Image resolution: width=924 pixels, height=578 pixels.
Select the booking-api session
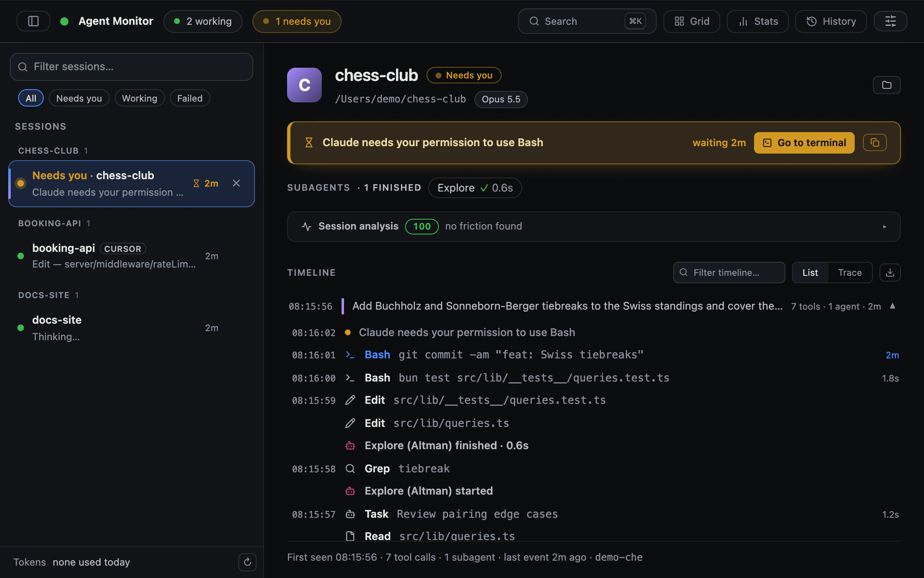coord(132,256)
